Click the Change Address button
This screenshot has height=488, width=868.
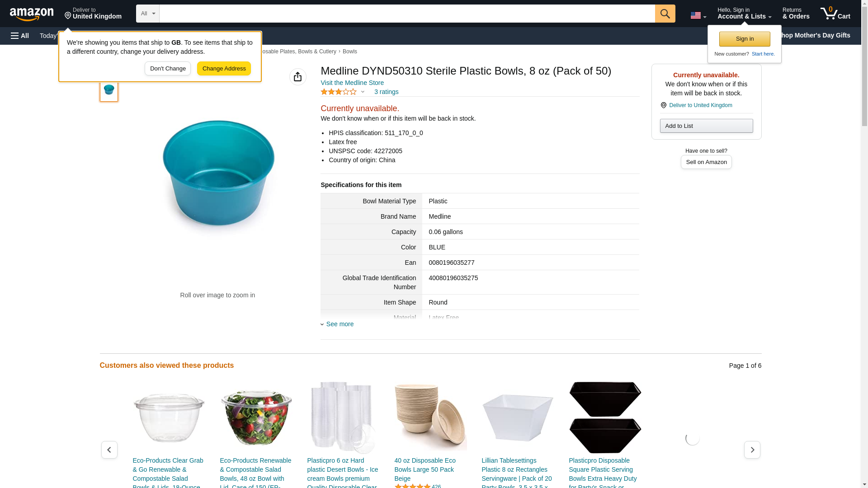[x=224, y=69]
